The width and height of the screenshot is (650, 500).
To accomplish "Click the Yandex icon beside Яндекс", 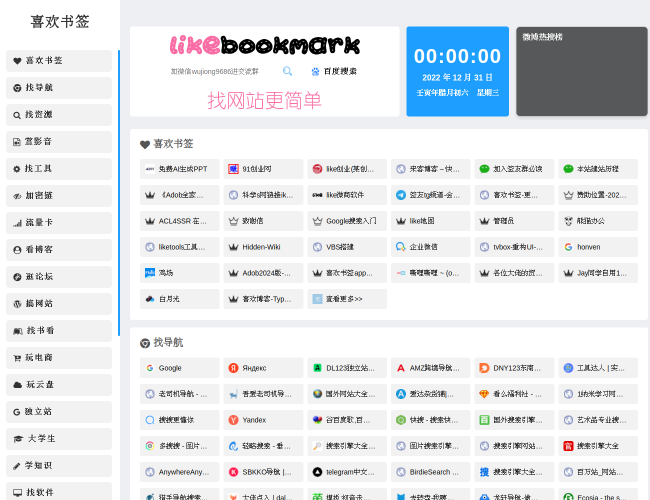I will coord(233,368).
